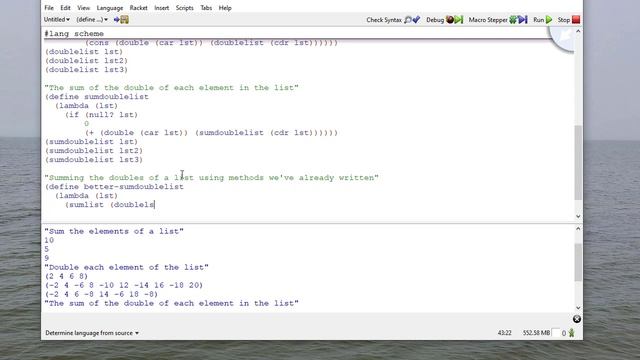Click output value 10
The width and height of the screenshot is (640, 360).
(x=49, y=240)
